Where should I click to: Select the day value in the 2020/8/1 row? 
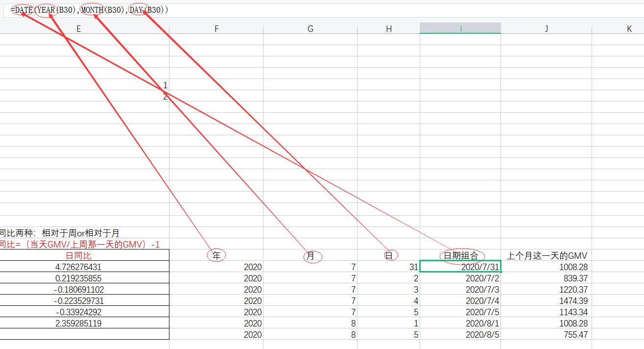coord(389,324)
